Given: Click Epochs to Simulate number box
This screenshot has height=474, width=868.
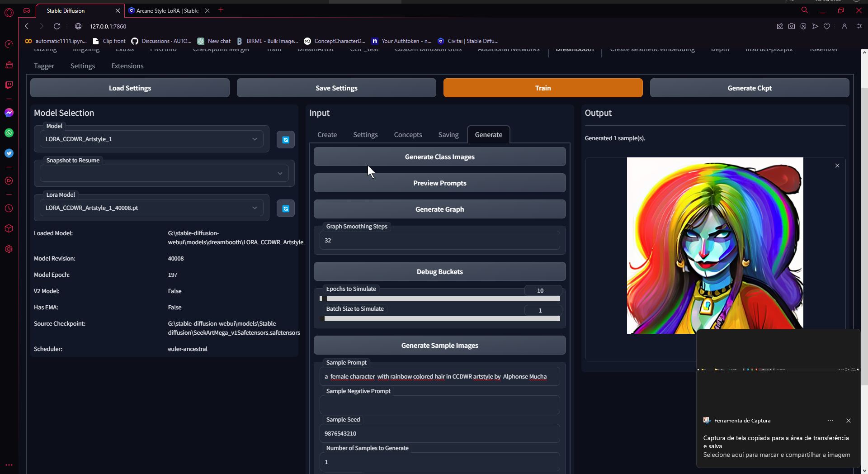Looking at the screenshot, I should [543, 290].
